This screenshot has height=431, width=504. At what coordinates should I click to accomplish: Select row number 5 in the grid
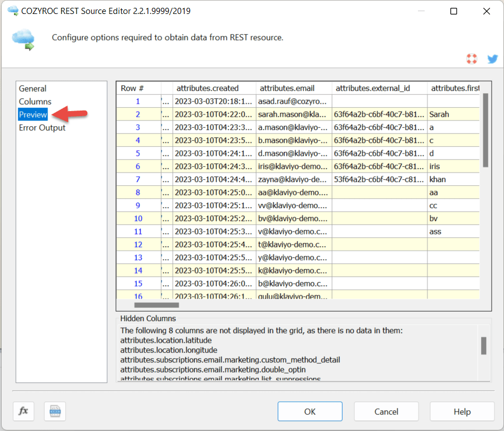click(x=138, y=154)
